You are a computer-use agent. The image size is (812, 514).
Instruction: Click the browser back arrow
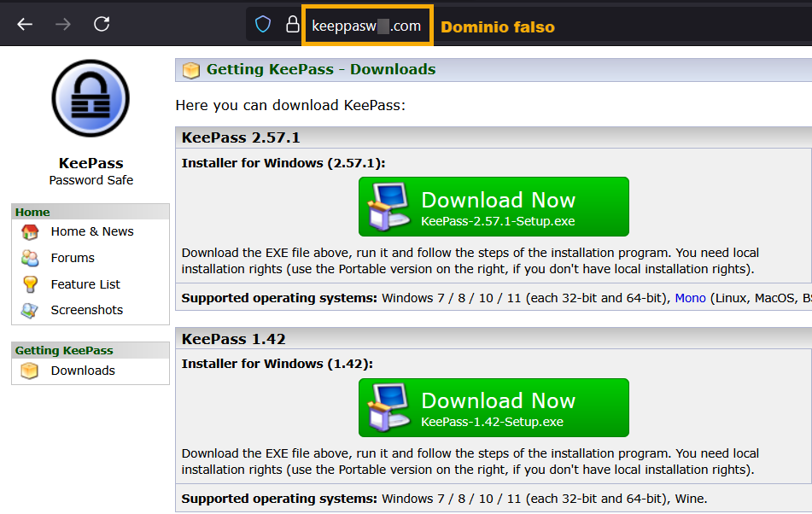[25, 24]
